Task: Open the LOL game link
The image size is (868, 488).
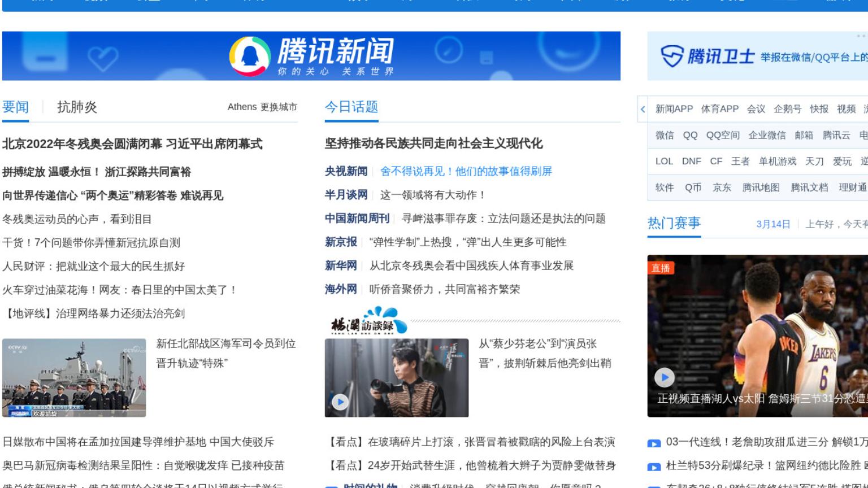Action: pos(664,161)
